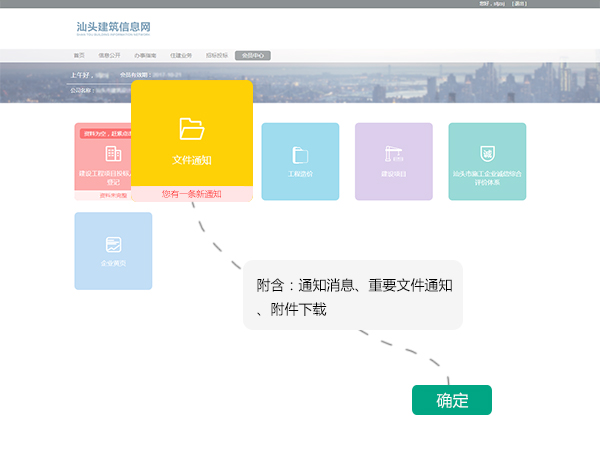Viewport: 600px width, 450px height.
Task: Select the 办事指南 nav item
Action: (146, 55)
